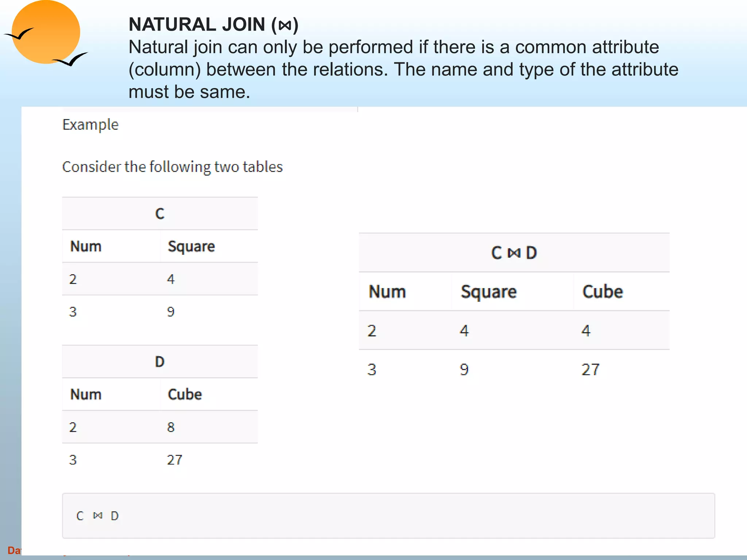
Task: Click the orange sun logo
Action: tap(46, 32)
